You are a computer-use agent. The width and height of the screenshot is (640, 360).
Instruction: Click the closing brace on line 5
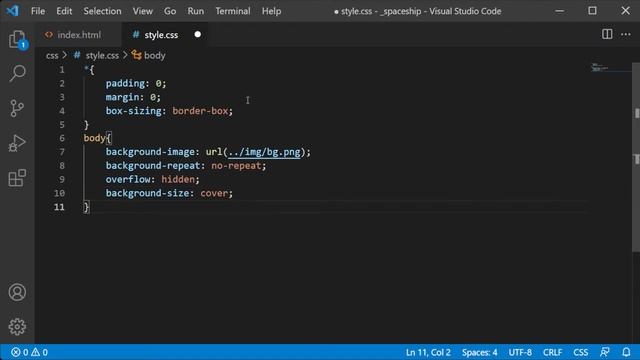pyautogui.click(x=86, y=124)
